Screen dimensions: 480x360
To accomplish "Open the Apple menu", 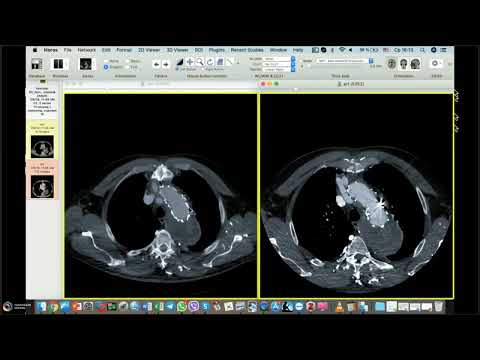I will pyautogui.click(x=35, y=50).
